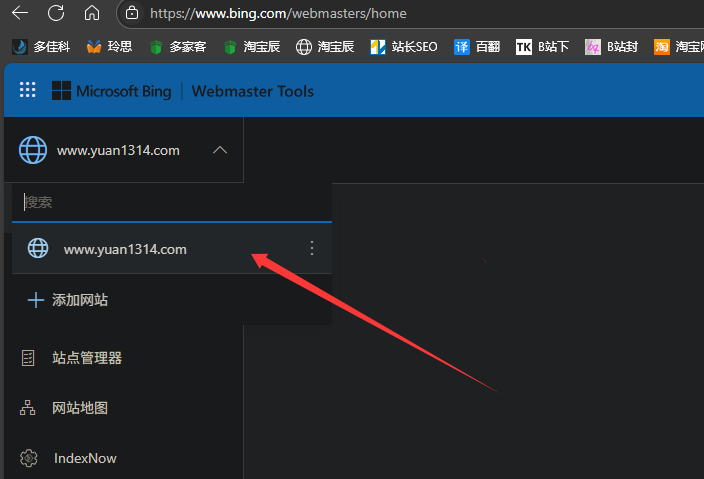
Task: Click the Webmaster Tools title
Action: coord(252,91)
